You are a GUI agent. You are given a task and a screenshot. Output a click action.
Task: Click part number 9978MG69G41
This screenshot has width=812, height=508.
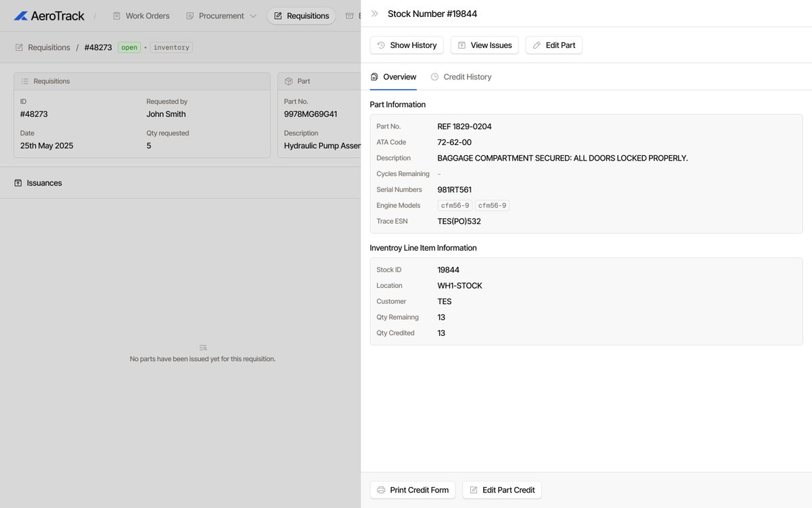[x=311, y=114]
